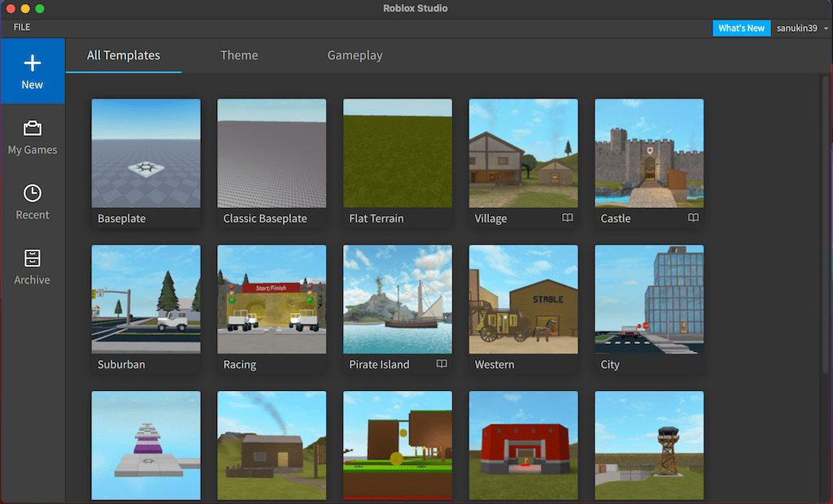This screenshot has height=504, width=833.
Task: Expand the sanukin39 account dropdown arrow
Action: (x=826, y=28)
